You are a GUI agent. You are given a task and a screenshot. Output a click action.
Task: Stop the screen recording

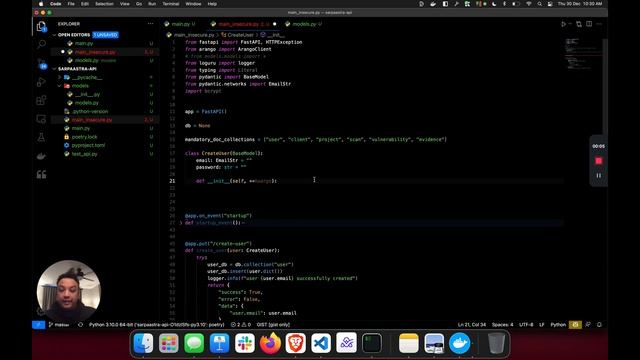pyautogui.click(x=598, y=161)
